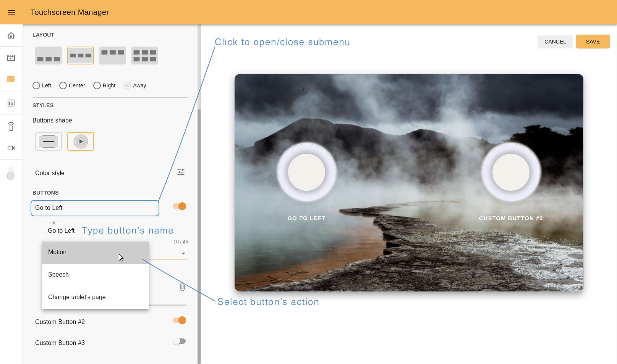The height and width of the screenshot is (364, 617).
Task: Select the six-button grid layout
Action: (144, 56)
